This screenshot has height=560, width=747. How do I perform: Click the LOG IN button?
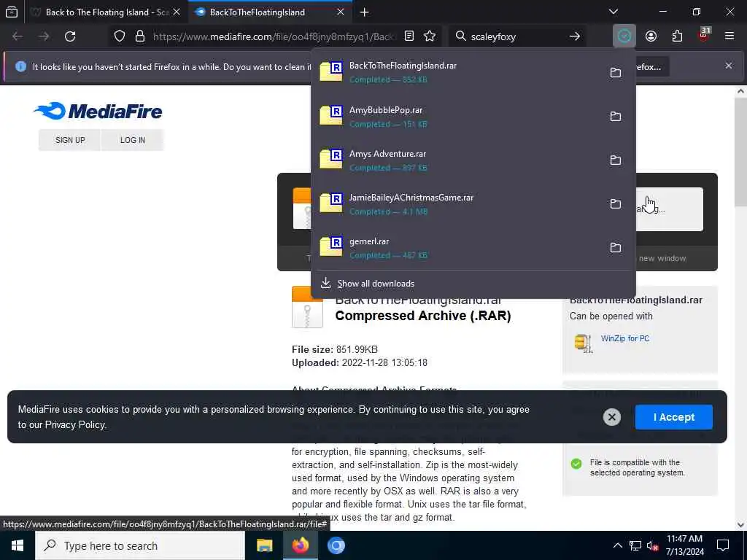(133, 140)
